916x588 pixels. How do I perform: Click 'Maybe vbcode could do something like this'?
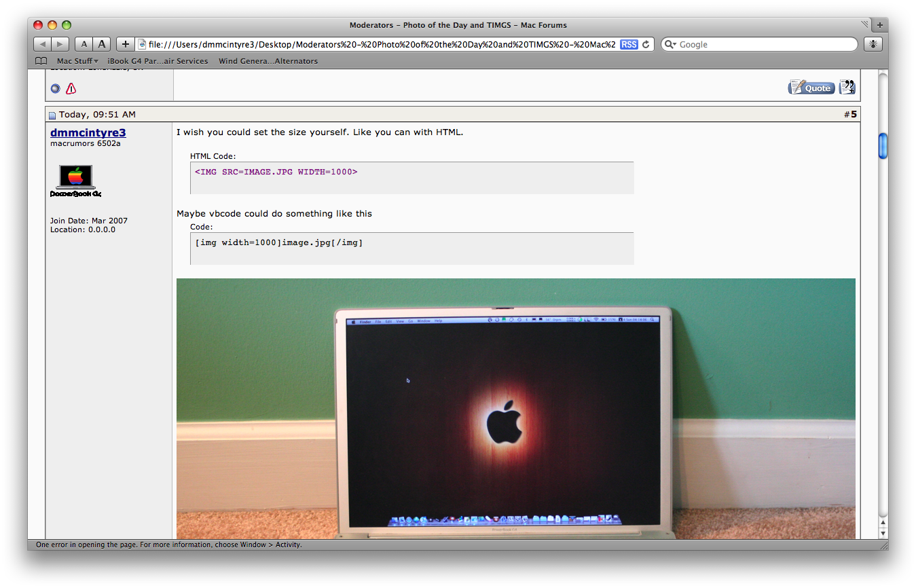[274, 213]
